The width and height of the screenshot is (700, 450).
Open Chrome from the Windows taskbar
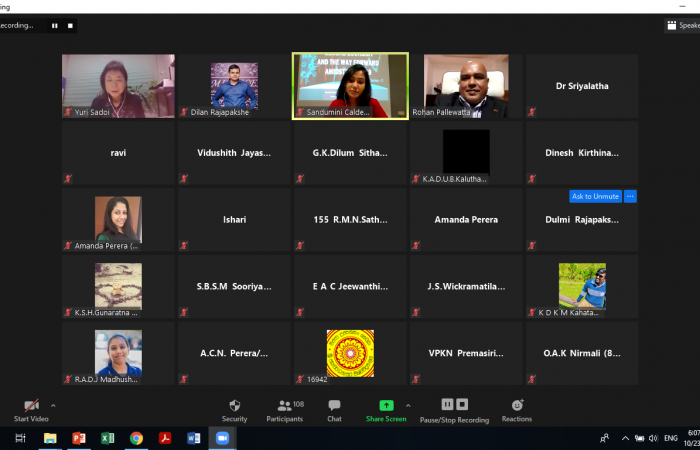[x=136, y=438]
